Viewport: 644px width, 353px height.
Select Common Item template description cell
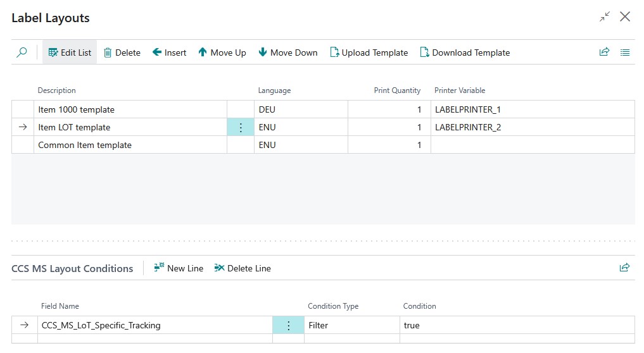tap(85, 145)
